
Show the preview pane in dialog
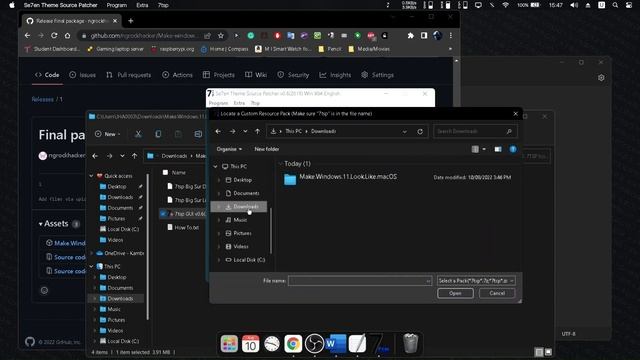498,149
